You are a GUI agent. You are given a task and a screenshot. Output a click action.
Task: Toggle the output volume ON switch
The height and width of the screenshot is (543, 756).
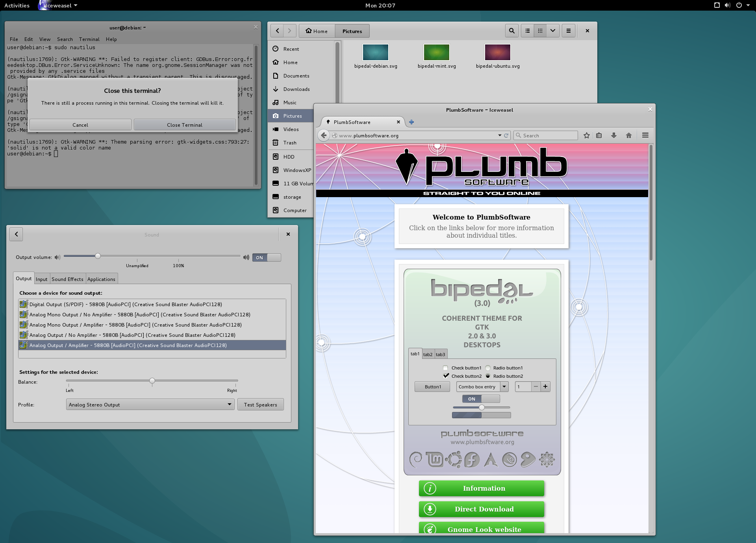(x=267, y=257)
